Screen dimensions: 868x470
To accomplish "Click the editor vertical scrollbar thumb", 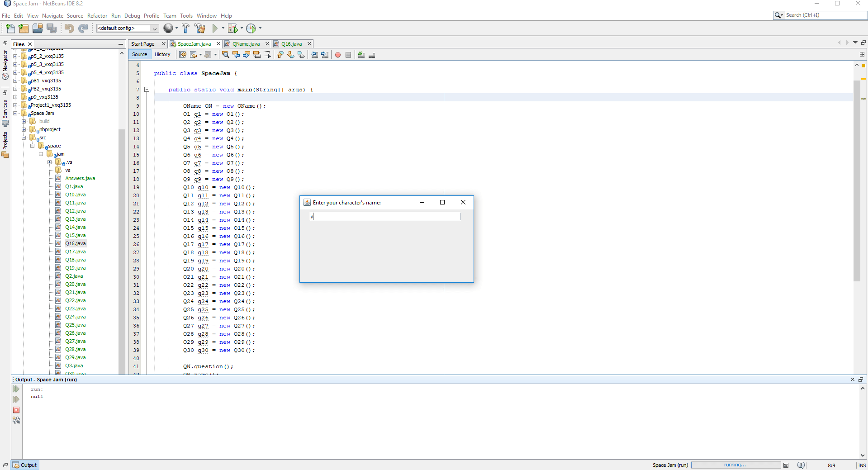I will pyautogui.click(x=857, y=181).
